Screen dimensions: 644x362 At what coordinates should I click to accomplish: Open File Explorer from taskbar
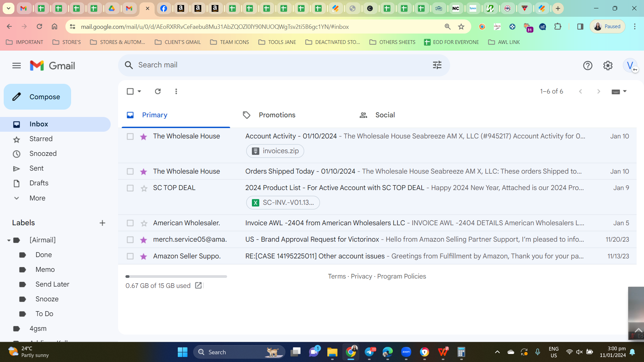pyautogui.click(x=332, y=352)
